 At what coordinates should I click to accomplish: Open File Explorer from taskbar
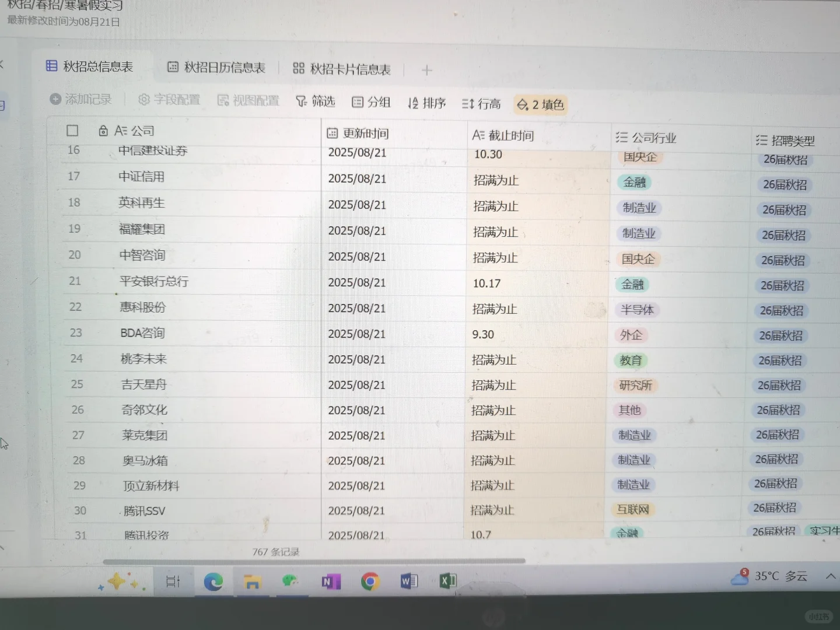[x=252, y=582]
